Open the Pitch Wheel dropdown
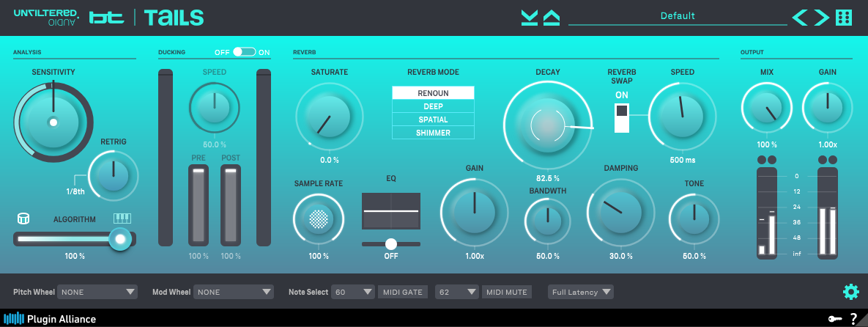Image resolution: width=868 pixels, height=327 pixels. pyautogui.click(x=97, y=292)
